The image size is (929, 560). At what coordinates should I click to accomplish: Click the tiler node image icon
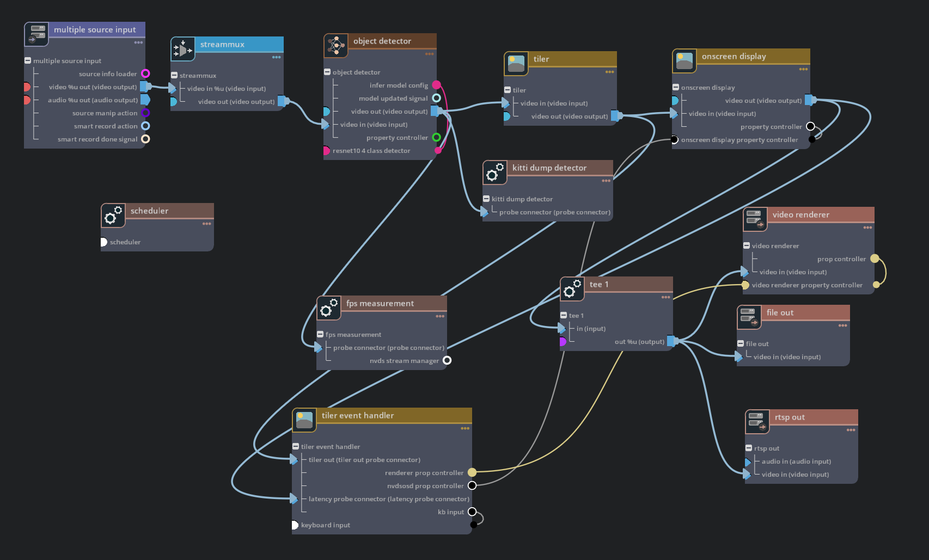[516, 64]
